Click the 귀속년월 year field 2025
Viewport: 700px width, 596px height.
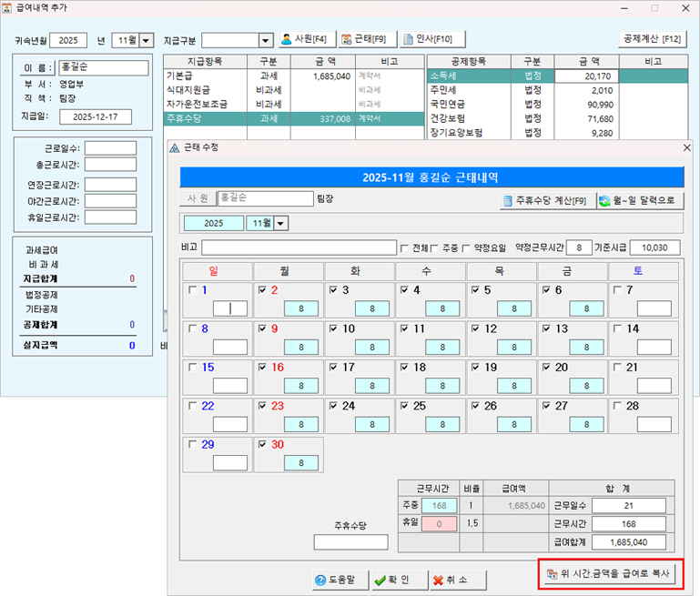tap(68, 41)
